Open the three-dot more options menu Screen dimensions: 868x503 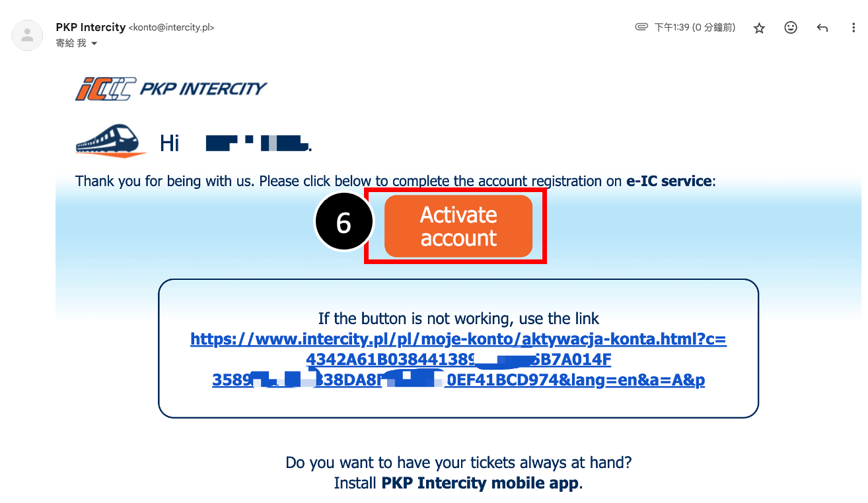click(x=854, y=28)
